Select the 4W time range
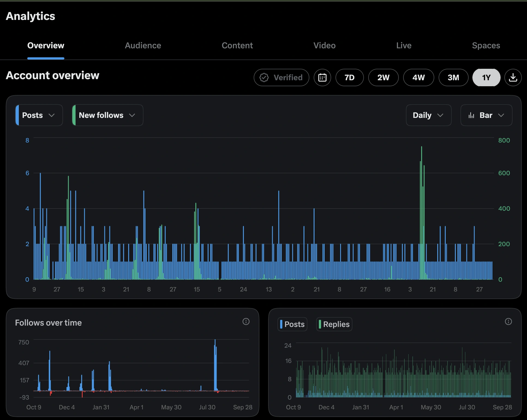This screenshot has width=527, height=420. pos(418,78)
